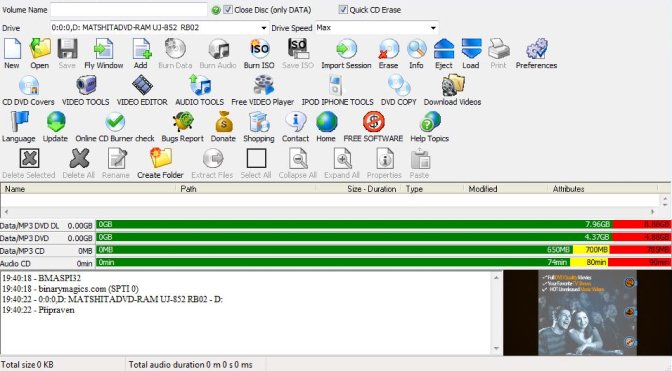Image resolution: width=672 pixels, height=371 pixels.
Task: Sort file list by Name column
Action: click(88, 189)
